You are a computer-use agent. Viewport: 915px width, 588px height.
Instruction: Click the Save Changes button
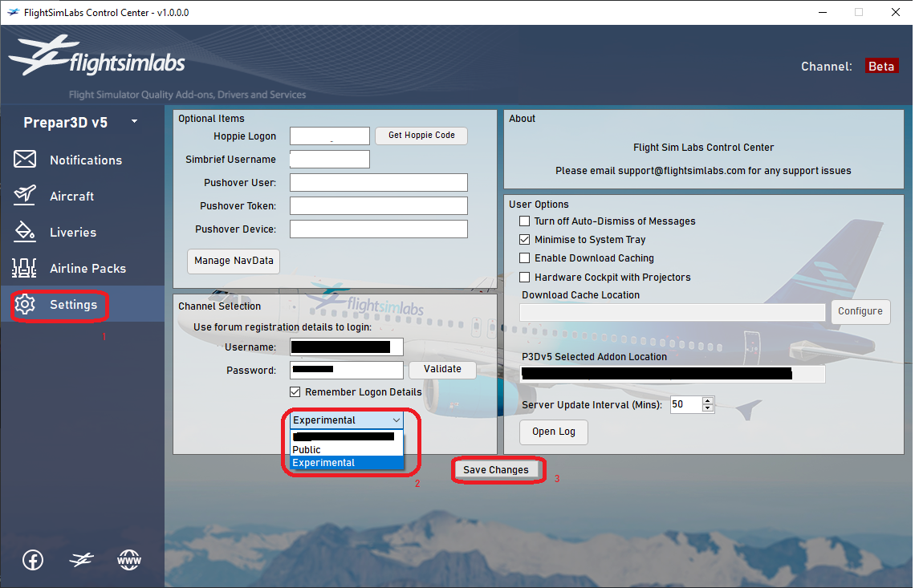496,469
